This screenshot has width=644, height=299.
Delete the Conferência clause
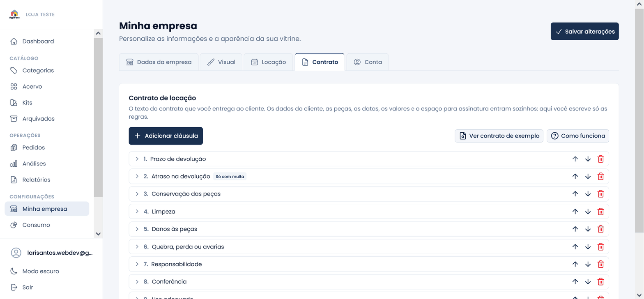[x=600, y=282]
